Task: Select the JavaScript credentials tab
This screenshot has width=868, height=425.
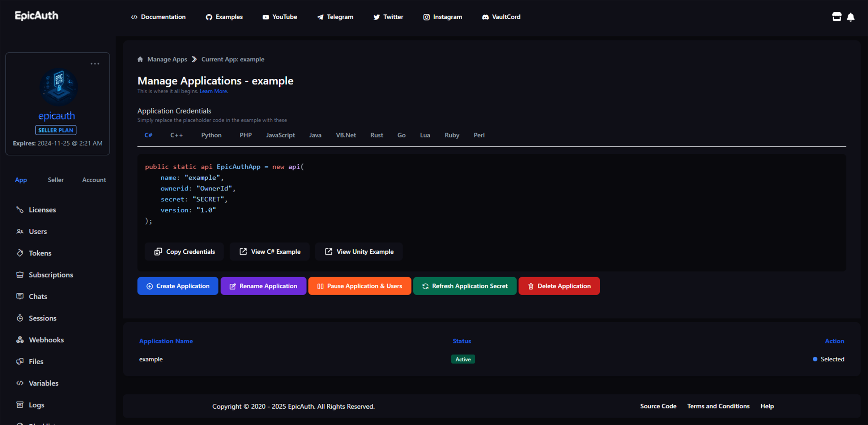Action: [280, 135]
